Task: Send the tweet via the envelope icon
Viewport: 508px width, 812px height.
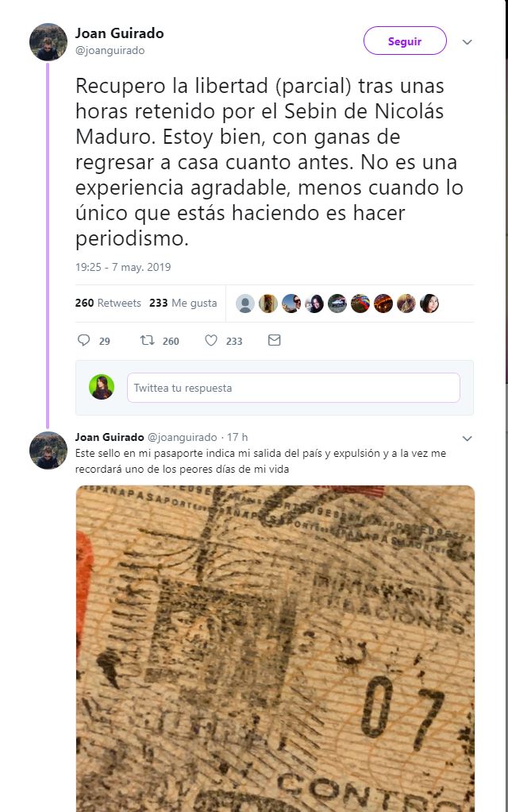Action: 274,340
